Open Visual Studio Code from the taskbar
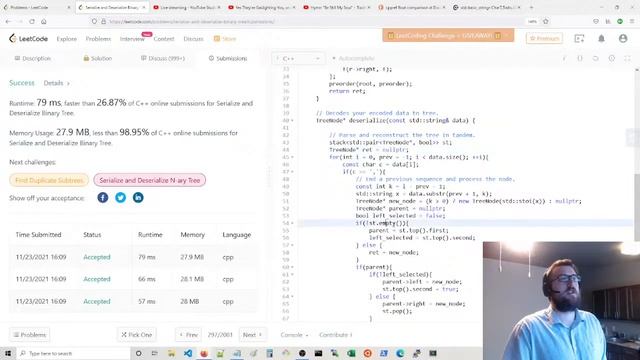 (187, 353)
